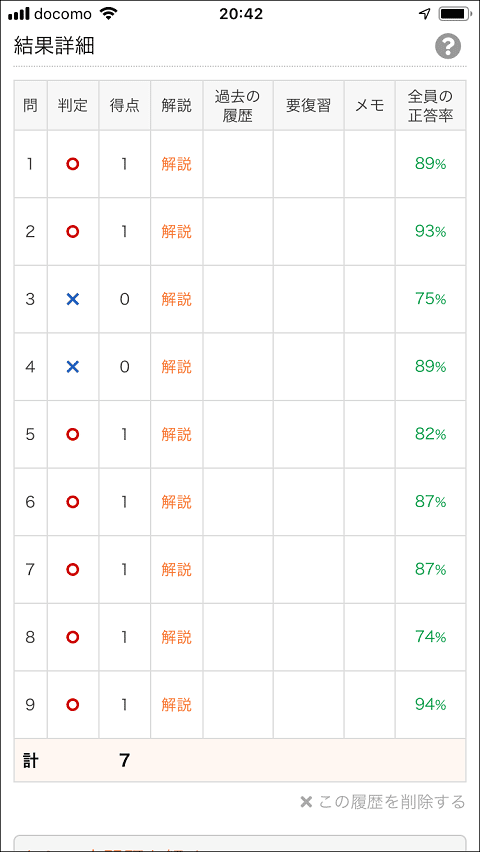The height and width of the screenshot is (852, 480).
Task: Tap the red circle mark for question 1
Action: pos(73,164)
